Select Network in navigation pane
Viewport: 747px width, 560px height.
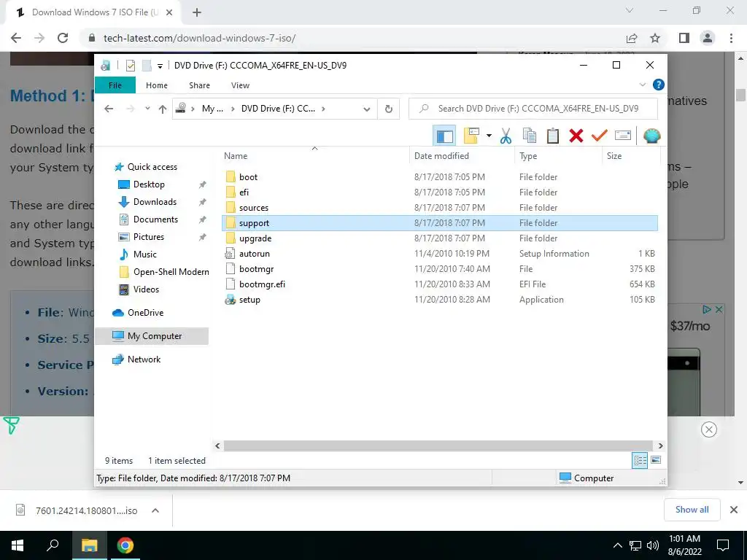tap(144, 359)
